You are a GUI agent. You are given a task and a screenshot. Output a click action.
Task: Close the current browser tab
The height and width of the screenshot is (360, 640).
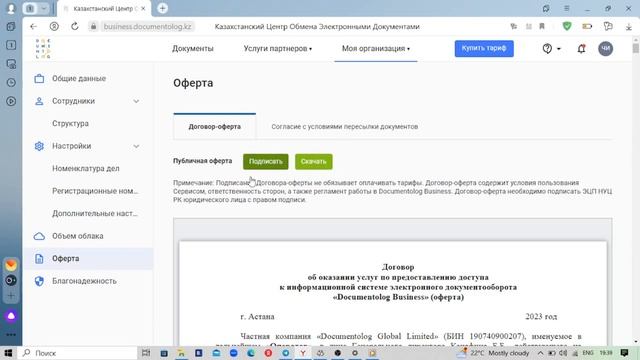coord(143,8)
